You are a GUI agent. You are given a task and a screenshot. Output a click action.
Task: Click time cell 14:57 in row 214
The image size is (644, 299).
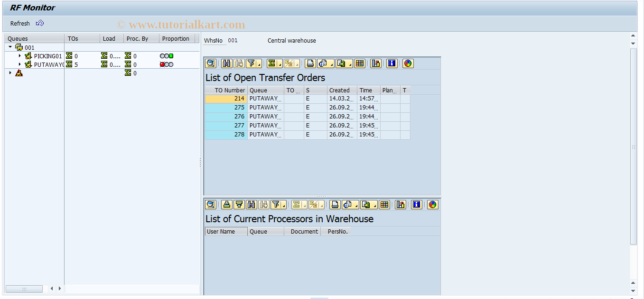point(369,99)
